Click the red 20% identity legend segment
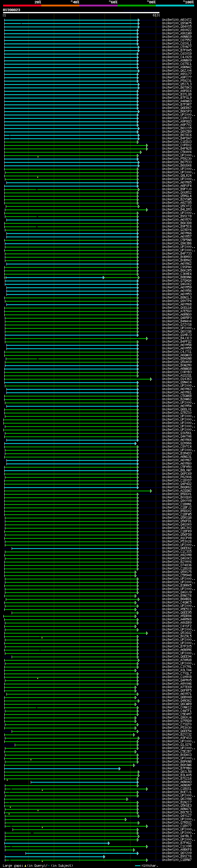The height and width of the screenshot is (868, 197). tap(22, 6)
